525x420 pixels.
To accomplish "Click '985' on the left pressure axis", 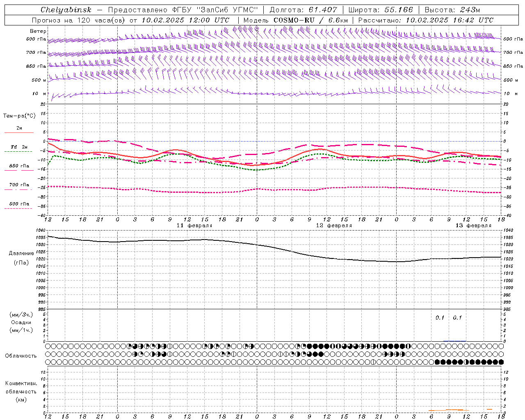I will [x=41, y=309].
